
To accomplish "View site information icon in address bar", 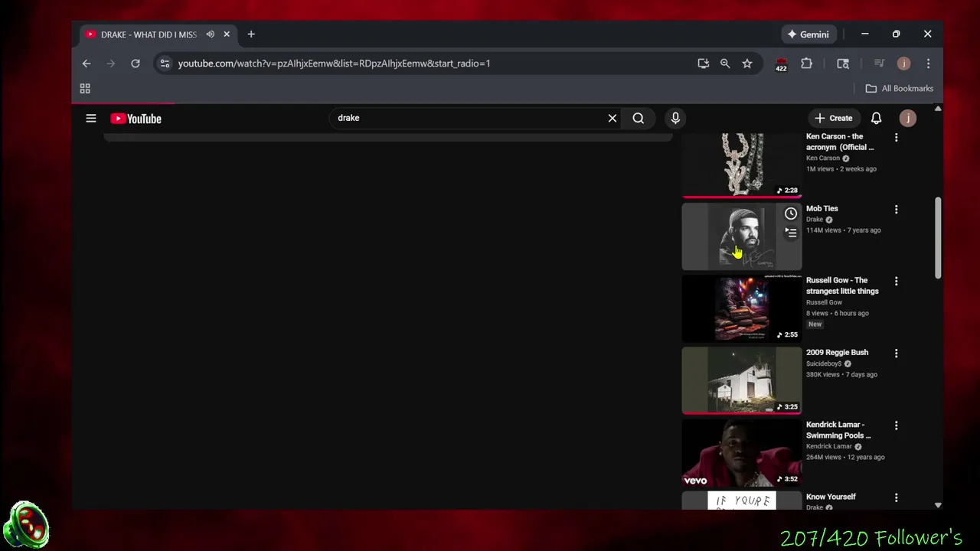I will pos(164,64).
